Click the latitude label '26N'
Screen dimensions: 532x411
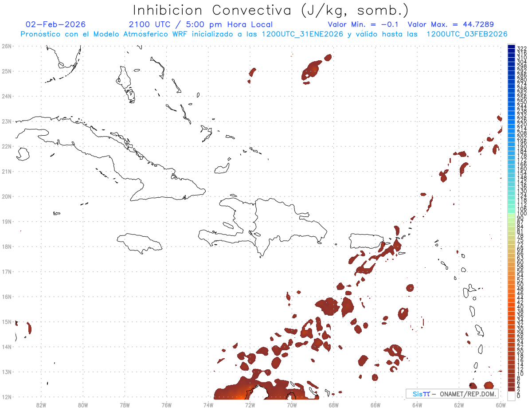point(6,46)
